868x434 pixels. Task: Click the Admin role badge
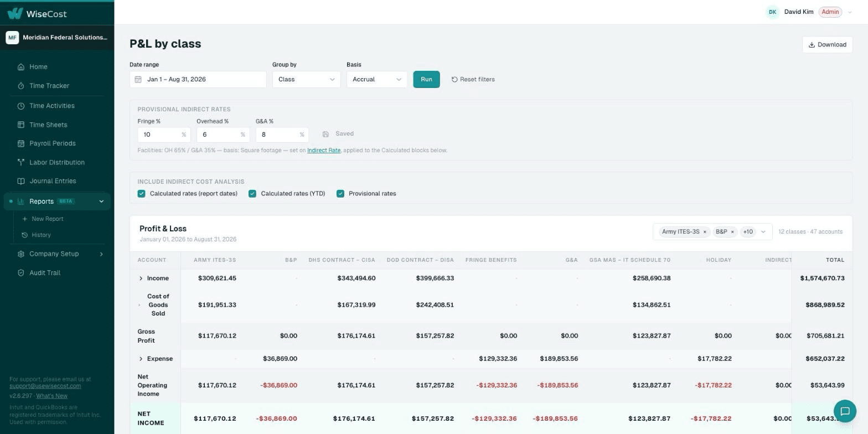click(830, 12)
